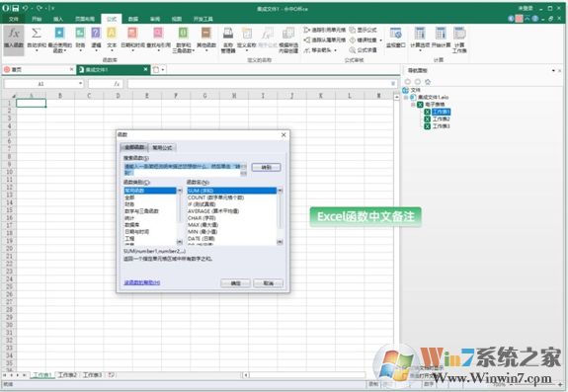Screen dimensions: 568x392
Task: Click the function list scrollbar down arrow
Action: pyautogui.click(x=280, y=242)
